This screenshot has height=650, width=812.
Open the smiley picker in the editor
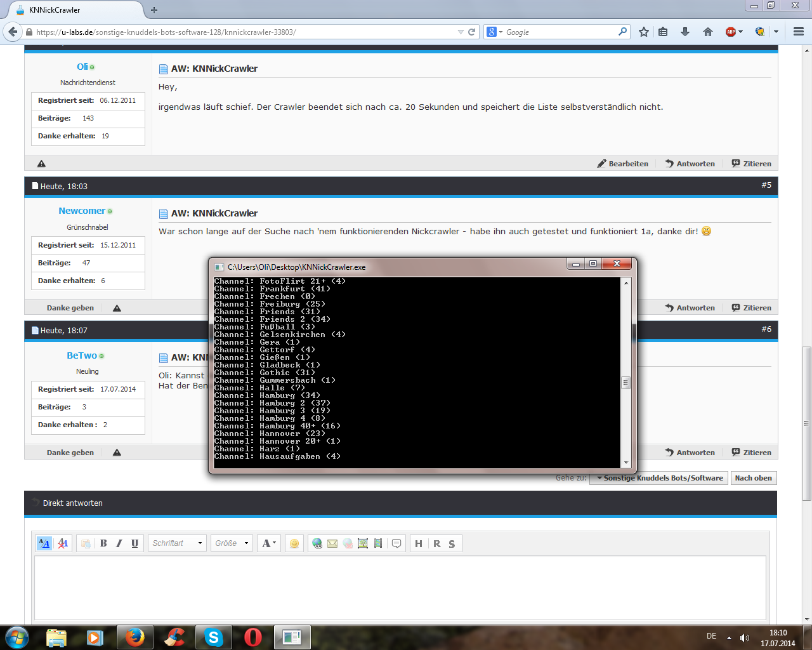click(x=294, y=543)
